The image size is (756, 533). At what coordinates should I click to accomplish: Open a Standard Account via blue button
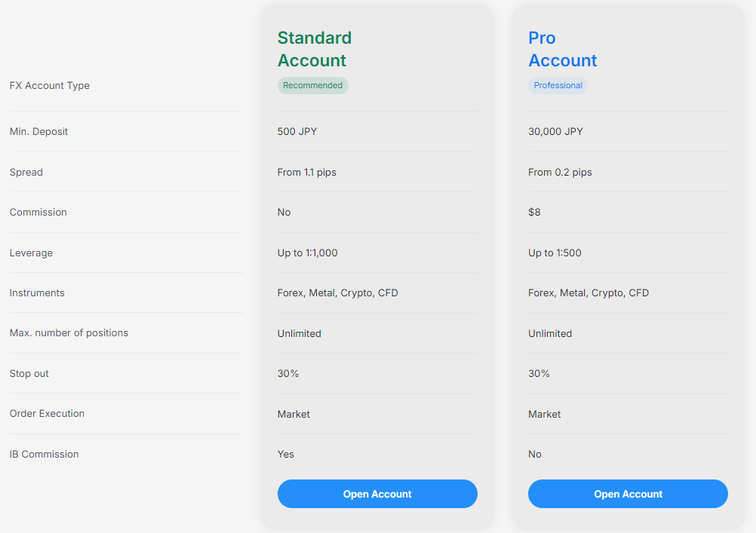tap(377, 494)
